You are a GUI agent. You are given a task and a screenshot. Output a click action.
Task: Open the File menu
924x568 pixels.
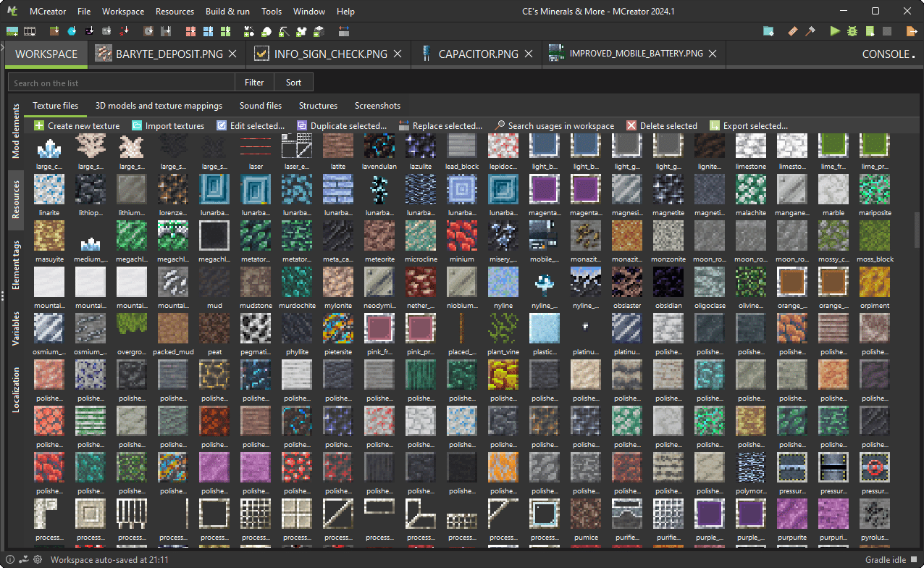(84, 12)
